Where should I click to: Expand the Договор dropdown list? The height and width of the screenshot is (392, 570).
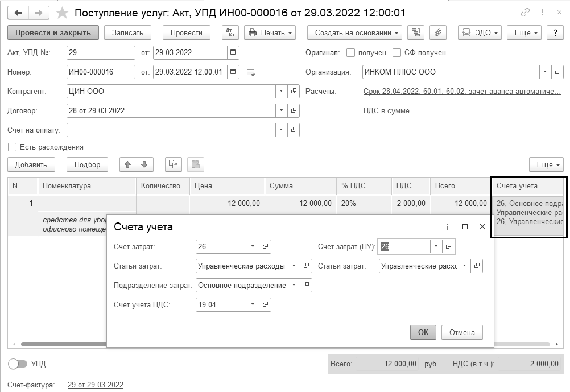[281, 110]
